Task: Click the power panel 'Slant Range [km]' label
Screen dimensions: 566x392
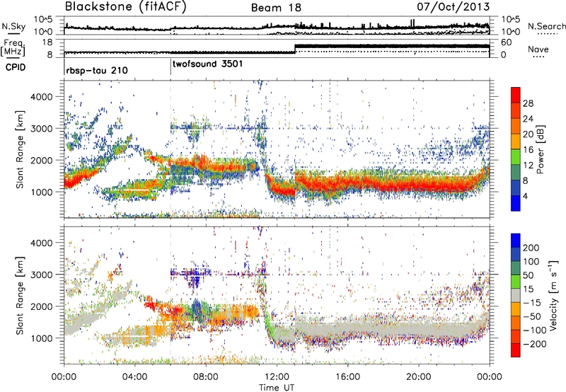Action: pyautogui.click(x=20, y=150)
